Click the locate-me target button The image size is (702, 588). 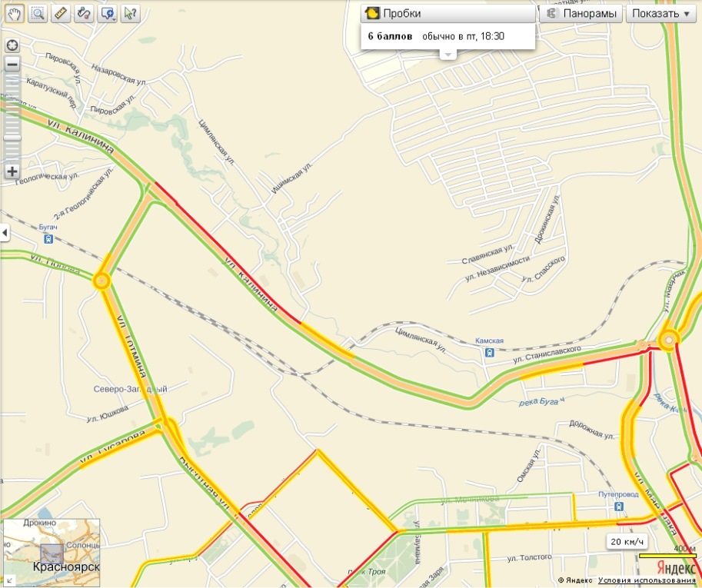(12, 45)
